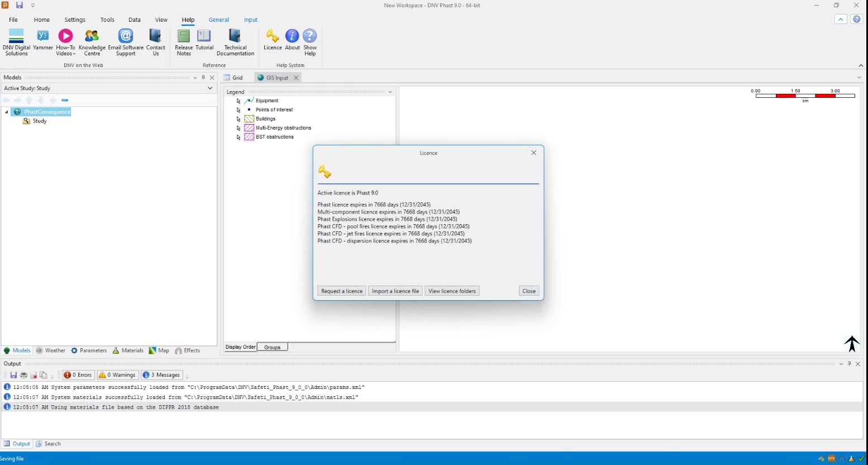This screenshot has height=465, width=868.
Task: Switch to the Weather panel tab
Action: [x=51, y=350]
